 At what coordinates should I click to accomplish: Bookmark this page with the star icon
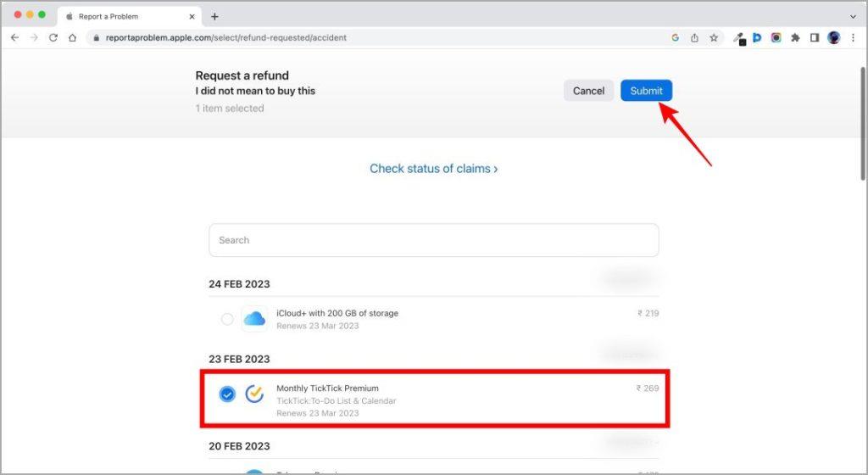(714, 37)
